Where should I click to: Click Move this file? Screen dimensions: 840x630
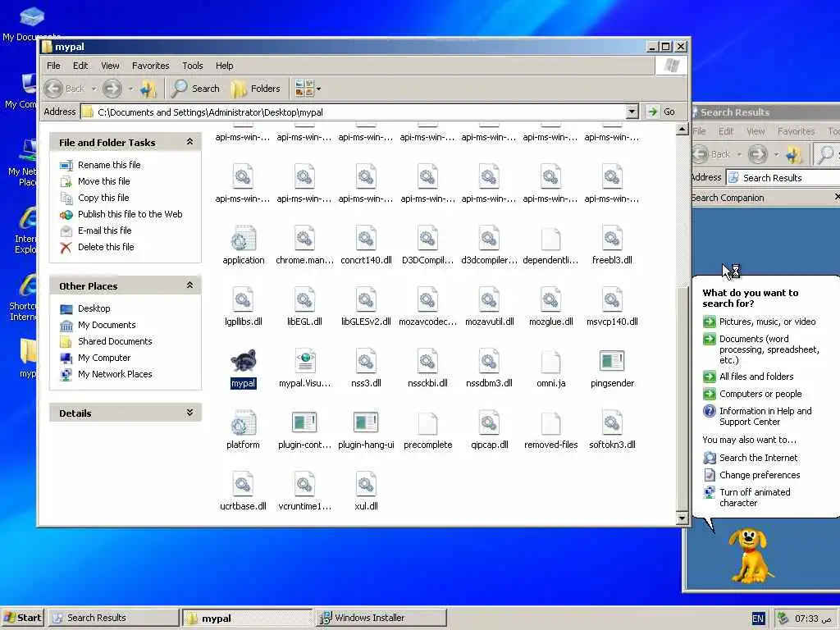[104, 181]
